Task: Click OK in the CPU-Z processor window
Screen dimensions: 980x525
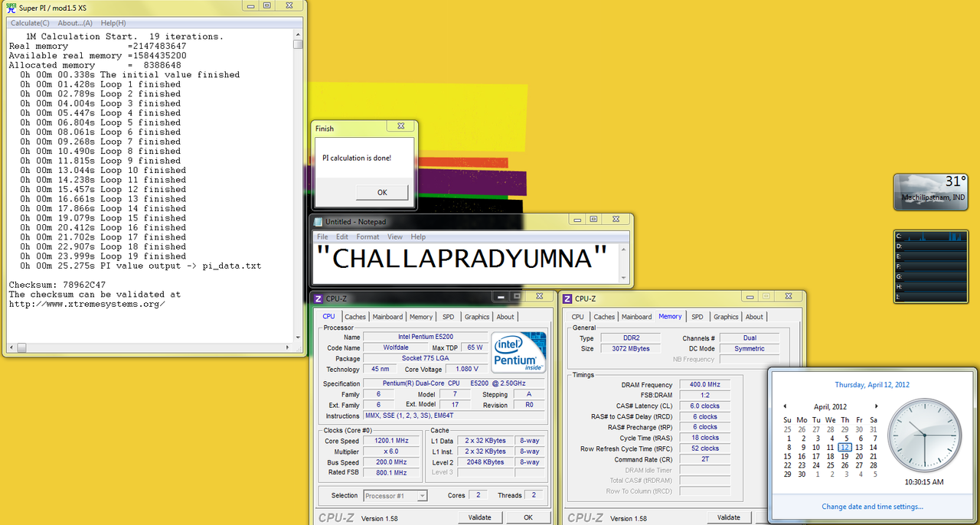Action: [528, 517]
